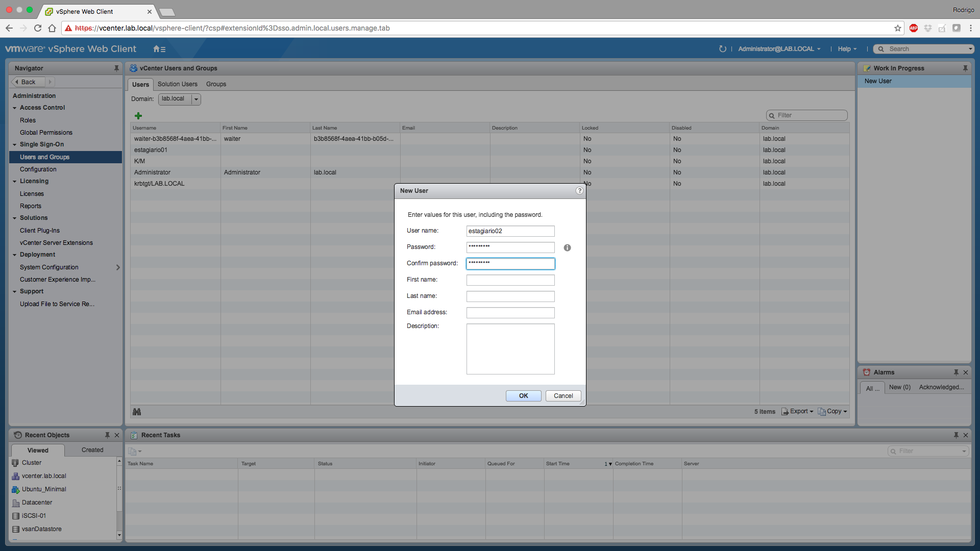Switch to Solution Users tab
Image resolution: width=980 pixels, height=551 pixels.
[177, 84]
